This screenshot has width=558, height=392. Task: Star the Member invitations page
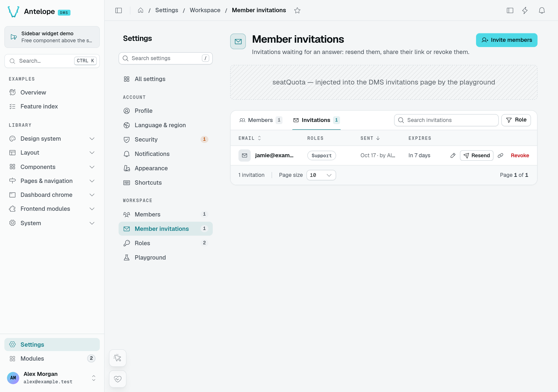[x=297, y=10]
